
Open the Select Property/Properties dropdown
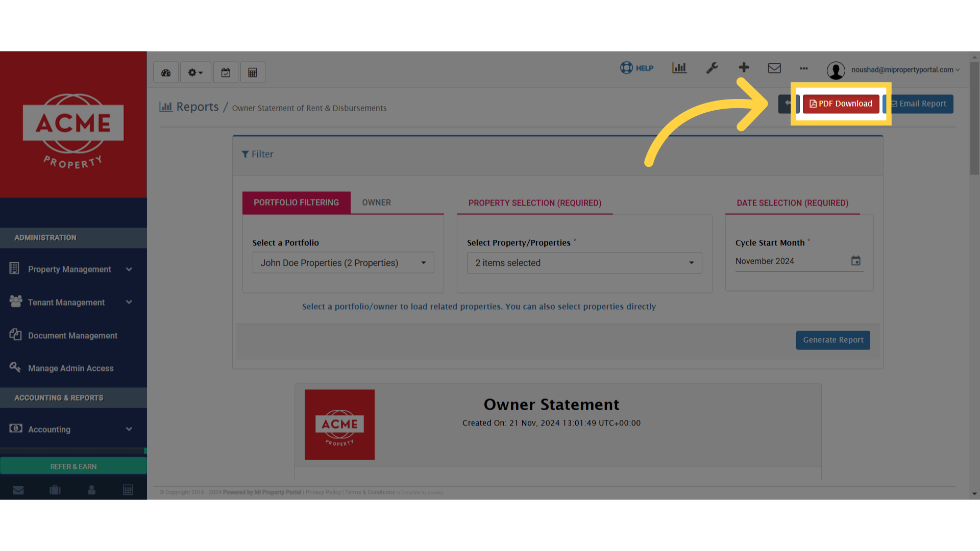[584, 263]
